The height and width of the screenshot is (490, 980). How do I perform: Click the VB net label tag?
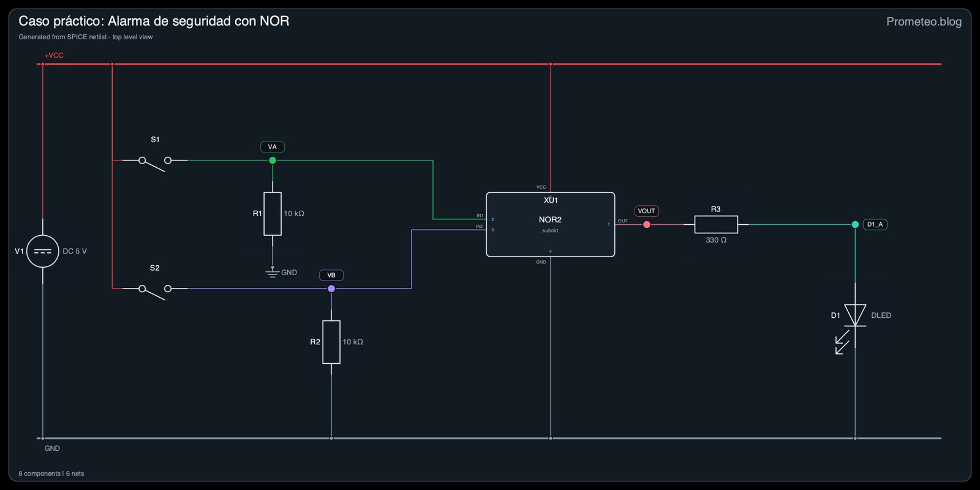(x=331, y=275)
